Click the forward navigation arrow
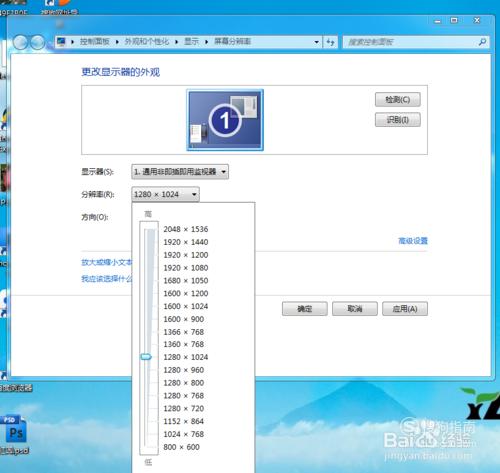500x473 pixels. pyautogui.click(x=37, y=42)
